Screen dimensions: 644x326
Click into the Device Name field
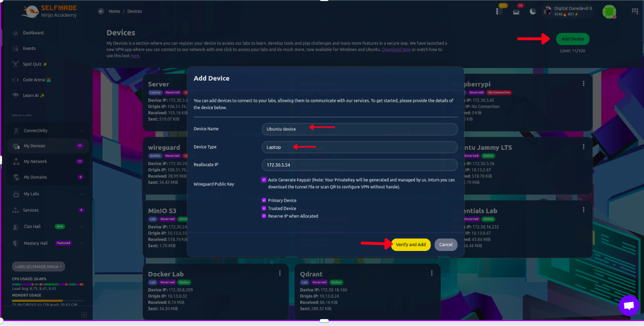(359, 129)
